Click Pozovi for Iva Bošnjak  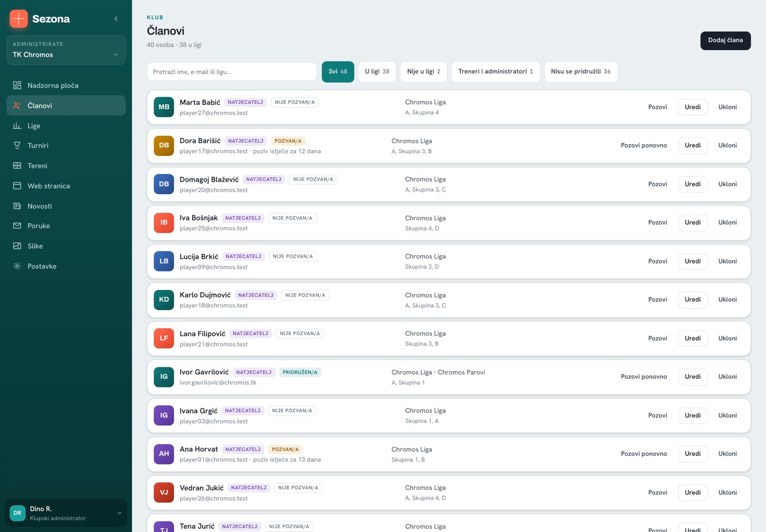pyautogui.click(x=657, y=222)
